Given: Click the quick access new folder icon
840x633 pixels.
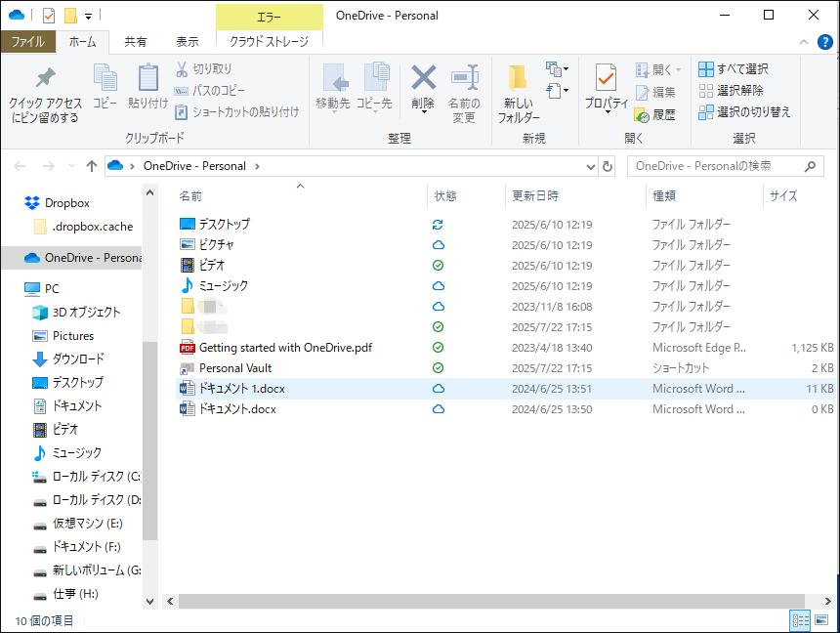Looking at the screenshot, I should [70, 16].
